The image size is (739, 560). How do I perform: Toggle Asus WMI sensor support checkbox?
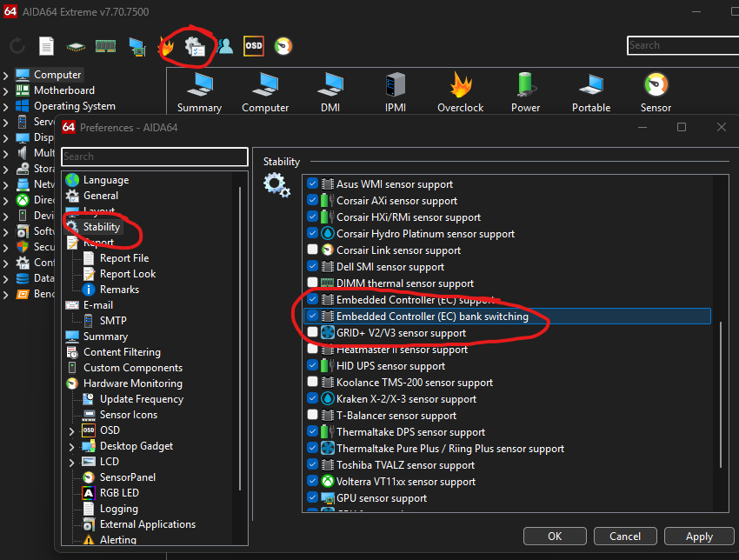tap(312, 183)
